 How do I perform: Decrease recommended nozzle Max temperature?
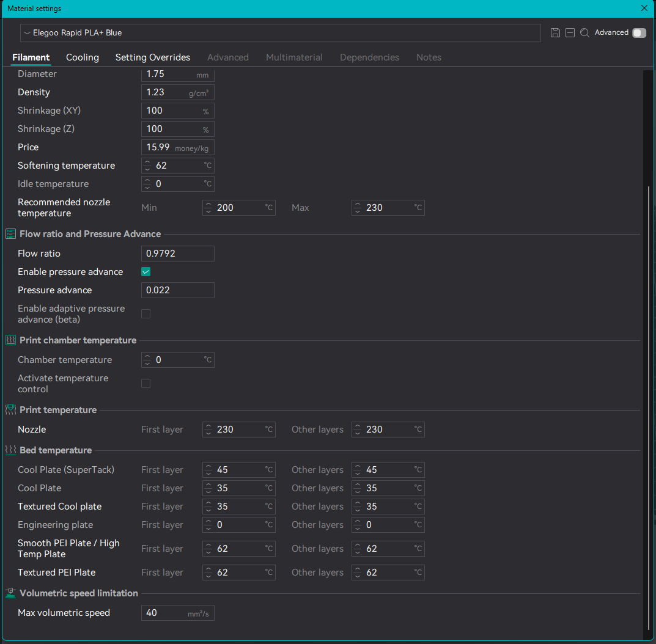pos(357,211)
